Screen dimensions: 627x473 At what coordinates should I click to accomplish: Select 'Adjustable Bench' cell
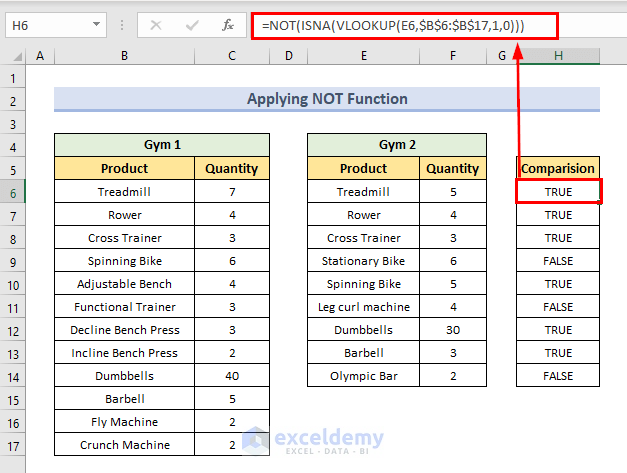pos(124,284)
